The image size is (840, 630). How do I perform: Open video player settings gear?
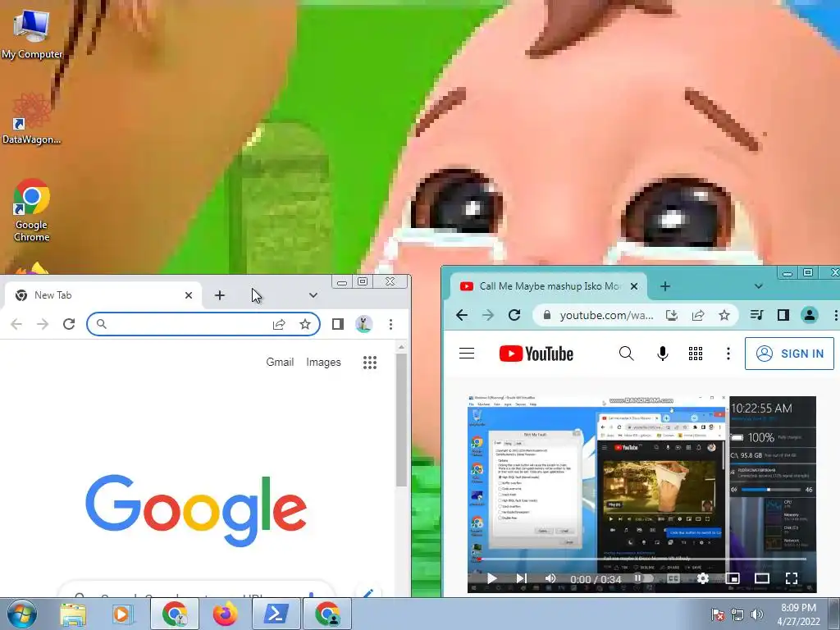pyautogui.click(x=703, y=578)
